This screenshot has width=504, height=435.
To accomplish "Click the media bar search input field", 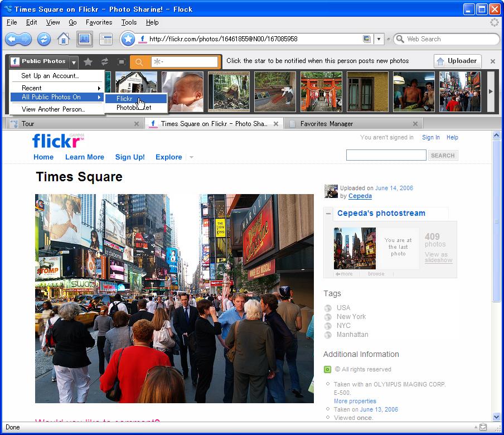I will 185,62.
